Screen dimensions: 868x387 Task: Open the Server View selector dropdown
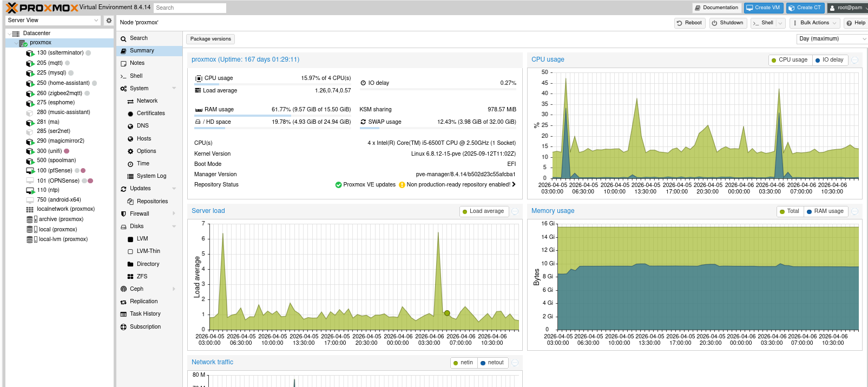(x=52, y=21)
